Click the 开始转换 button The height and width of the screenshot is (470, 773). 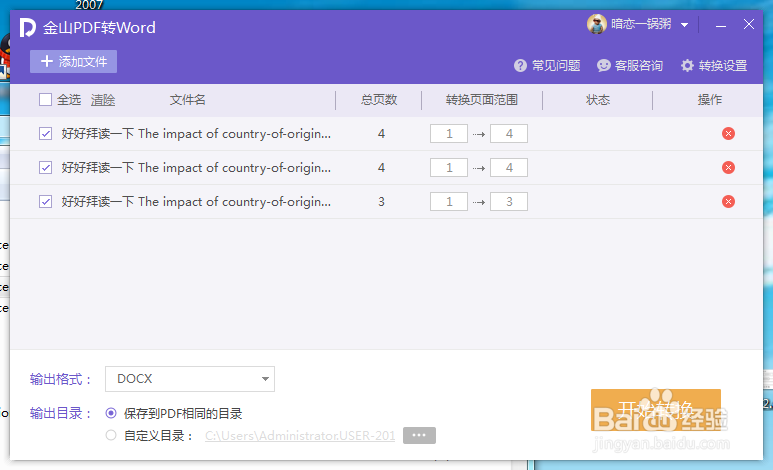point(656,410)
